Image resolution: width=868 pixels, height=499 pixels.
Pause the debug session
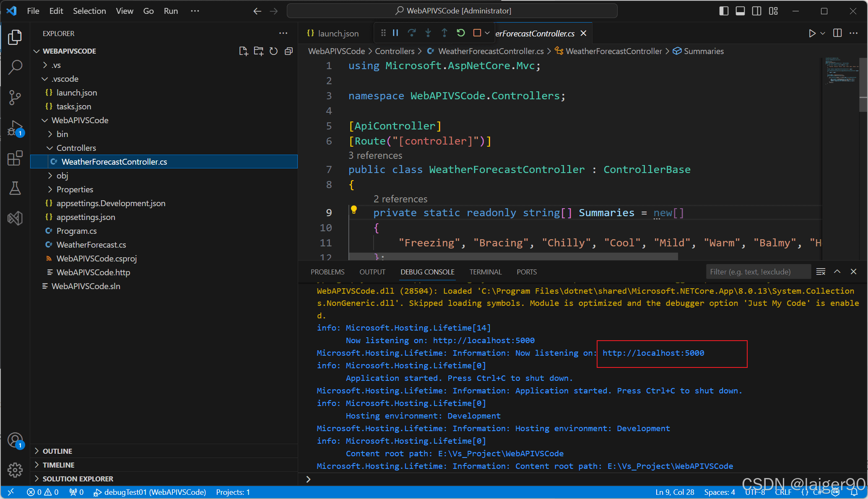(x=395, y=33)
